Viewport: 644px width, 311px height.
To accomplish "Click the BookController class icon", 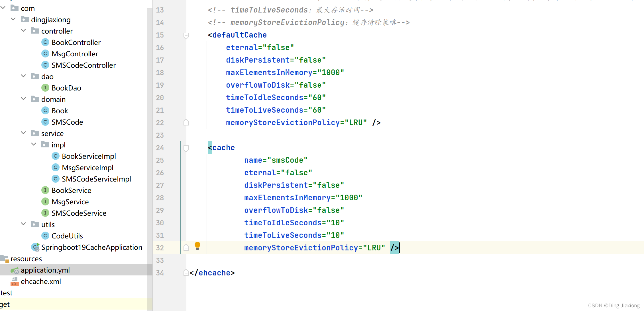I will pyautogui.click(x=45, y=42).
